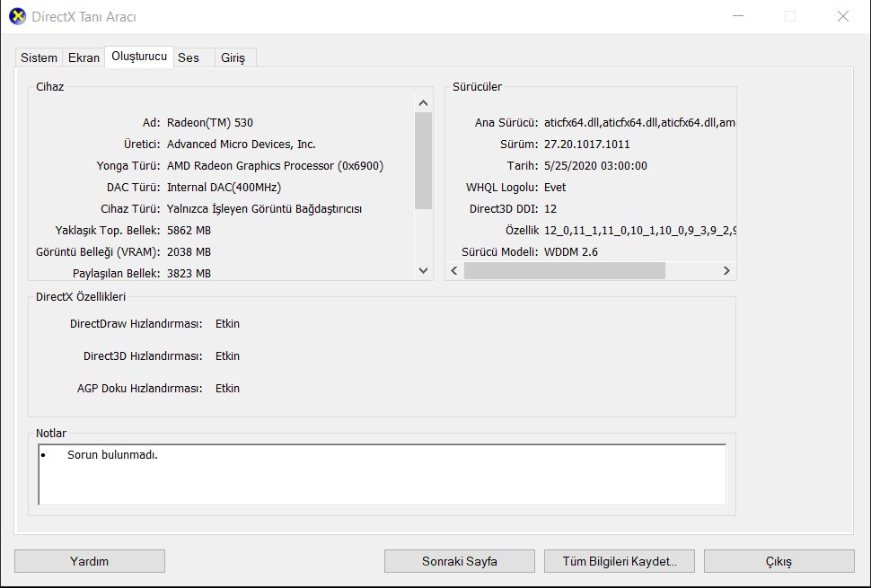Click the 5862 MB memory value
The height and width of the screenshot is (588, 871).
coord(189,231)
